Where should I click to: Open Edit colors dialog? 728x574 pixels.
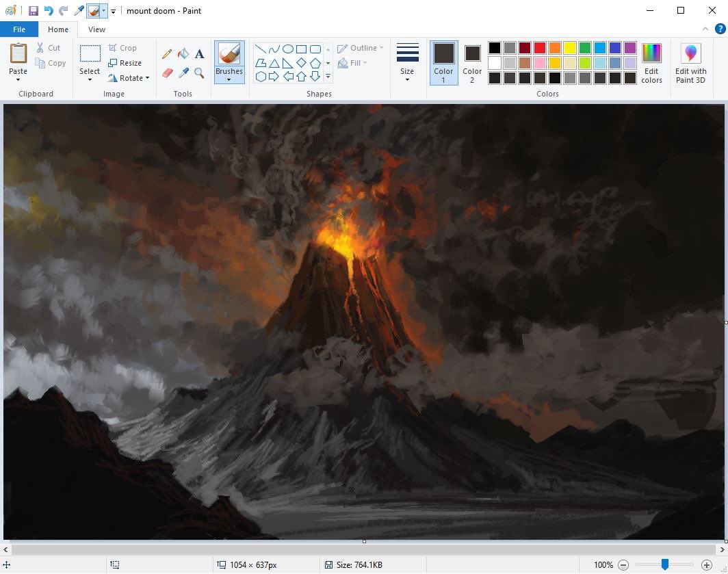tap(651, 63)
